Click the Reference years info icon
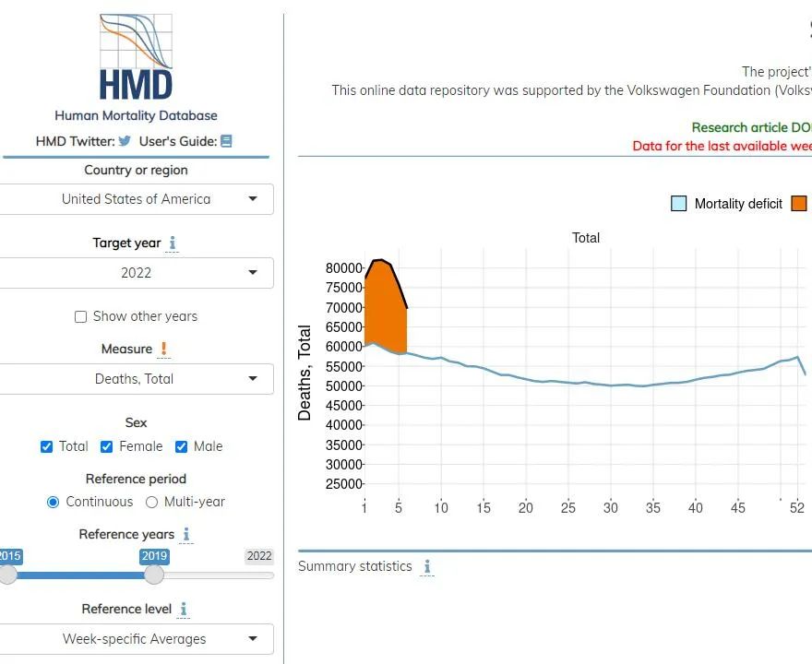 [x=186, y=535]
